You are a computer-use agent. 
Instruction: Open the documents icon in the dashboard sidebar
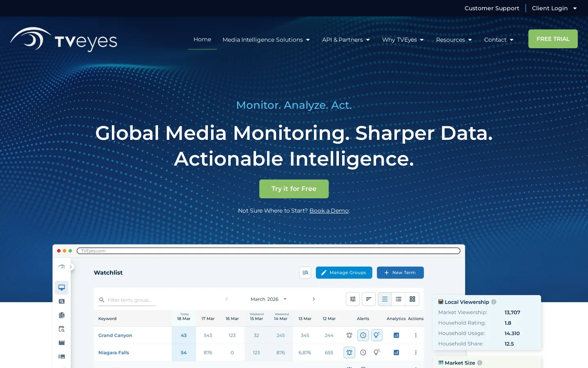click(x=62, y=315)
